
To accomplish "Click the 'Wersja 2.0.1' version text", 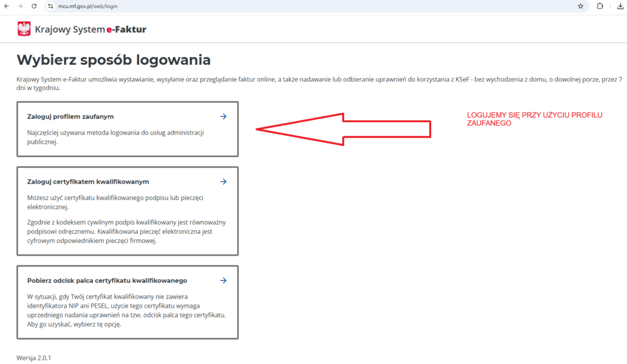I will 34,357.
